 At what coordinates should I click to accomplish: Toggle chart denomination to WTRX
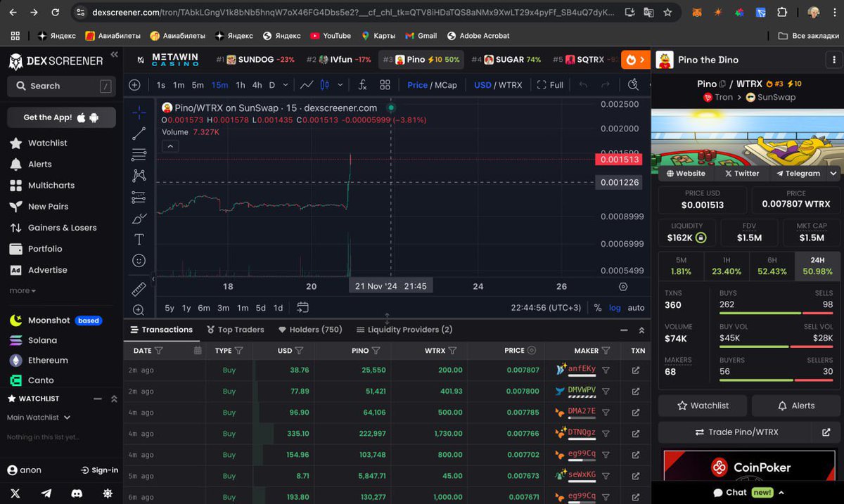click(510, 85)
